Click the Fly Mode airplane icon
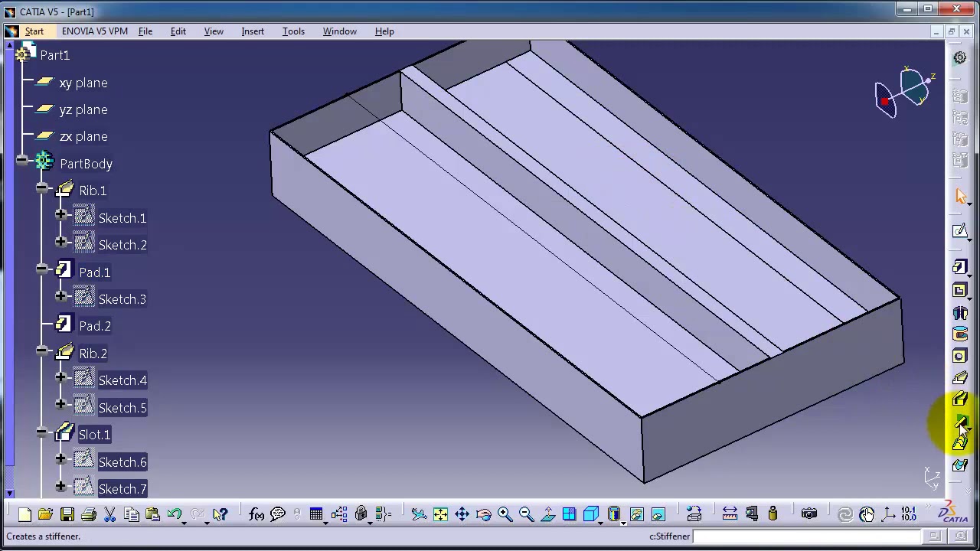980x551 pixels. pos(419,514)
